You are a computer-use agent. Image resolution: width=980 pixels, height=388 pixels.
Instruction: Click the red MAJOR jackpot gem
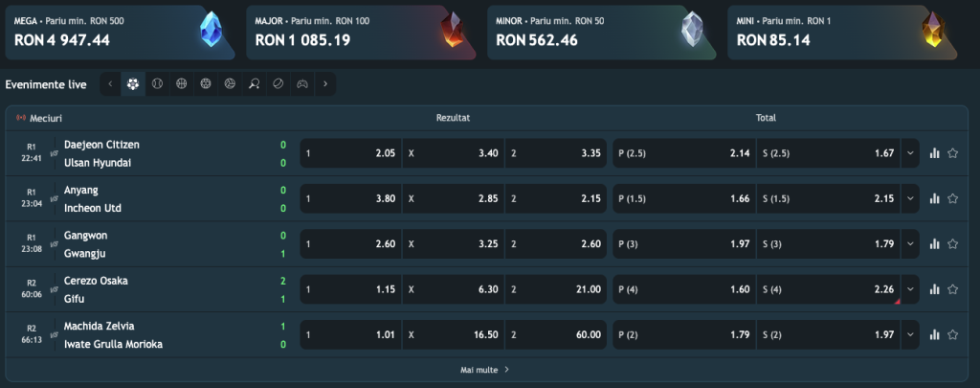click(x=452, y=30)
